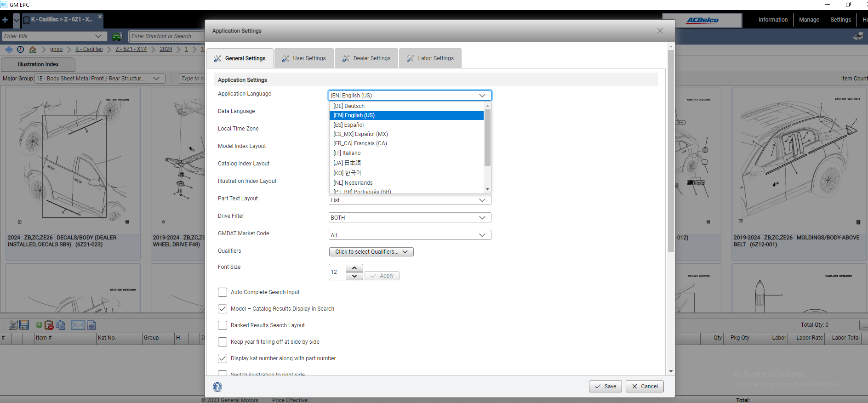The width and height of the screenshot is (868, 403).
Task: Uncheck Model – Catalog Results Display in Search
Action: point(223,309)
